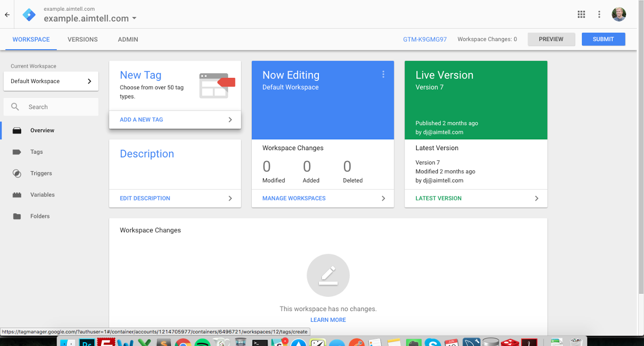Click the Google Tag Manager logo
This screenshot has height=346, width=644.
click(29, 15)
